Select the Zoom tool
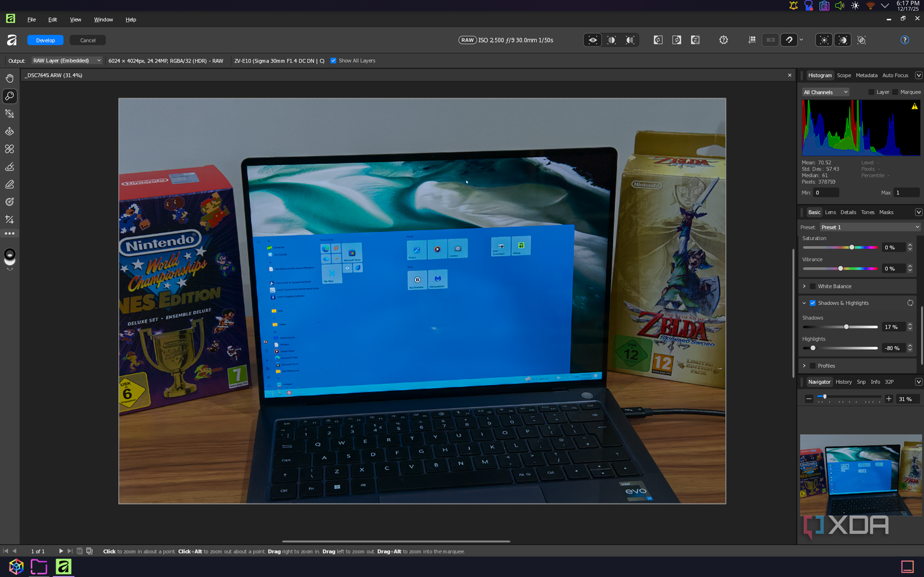This screenshot has height=577, width=924. pos(10,96)
